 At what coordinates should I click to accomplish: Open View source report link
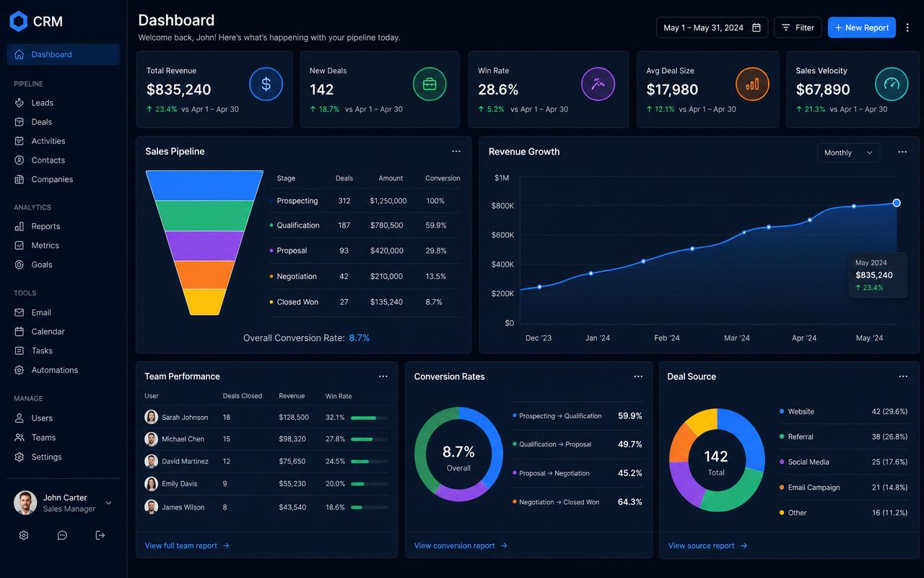point(707,545)
